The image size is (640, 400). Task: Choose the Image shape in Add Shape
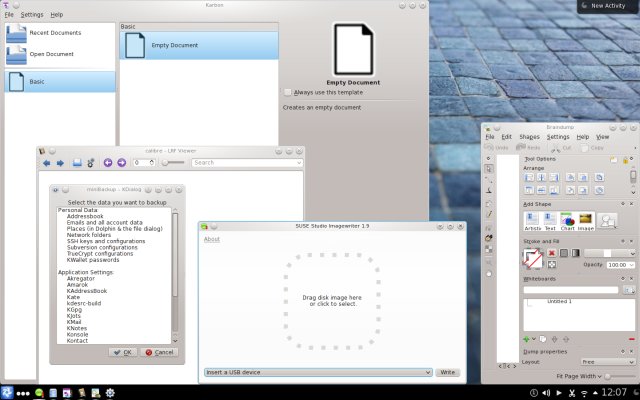pyautogui.click(x=586, y=219)
